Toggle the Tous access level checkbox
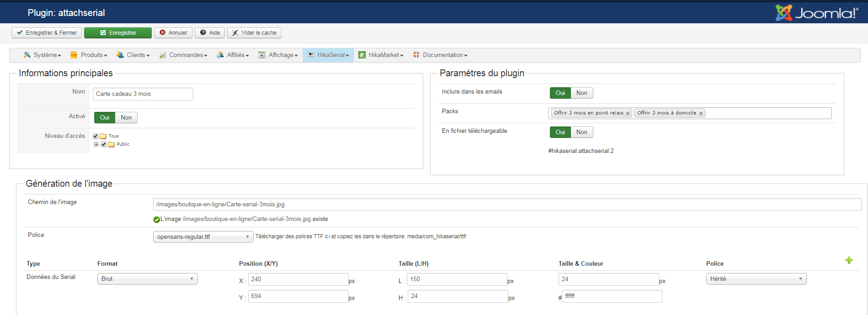Viewport: 868px width, 315px height. coord(96,136)
